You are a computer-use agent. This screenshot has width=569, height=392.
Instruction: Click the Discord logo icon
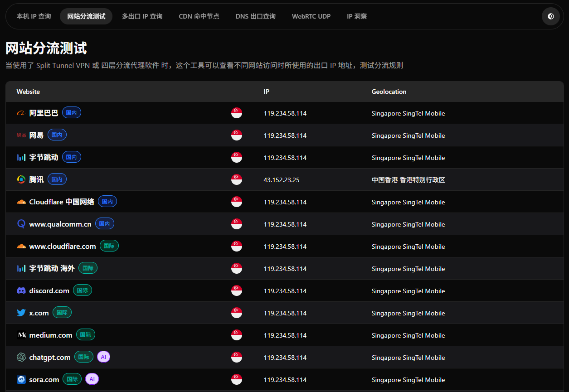[21, 291]
